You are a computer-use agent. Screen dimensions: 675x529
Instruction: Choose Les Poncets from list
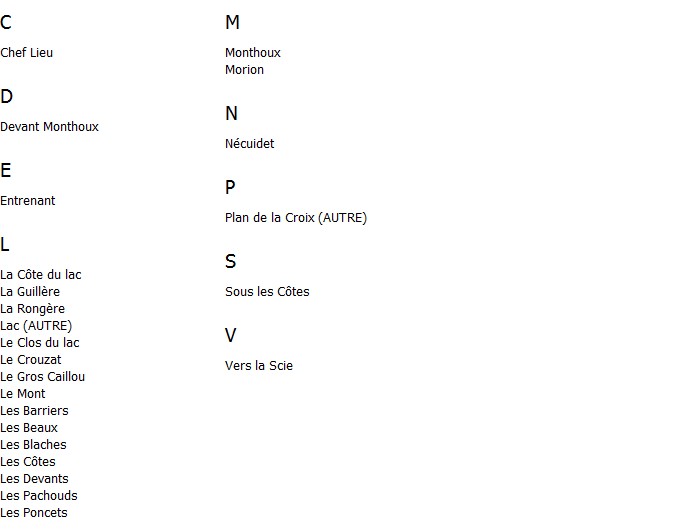pyautogui.click(x=34, y=513)
